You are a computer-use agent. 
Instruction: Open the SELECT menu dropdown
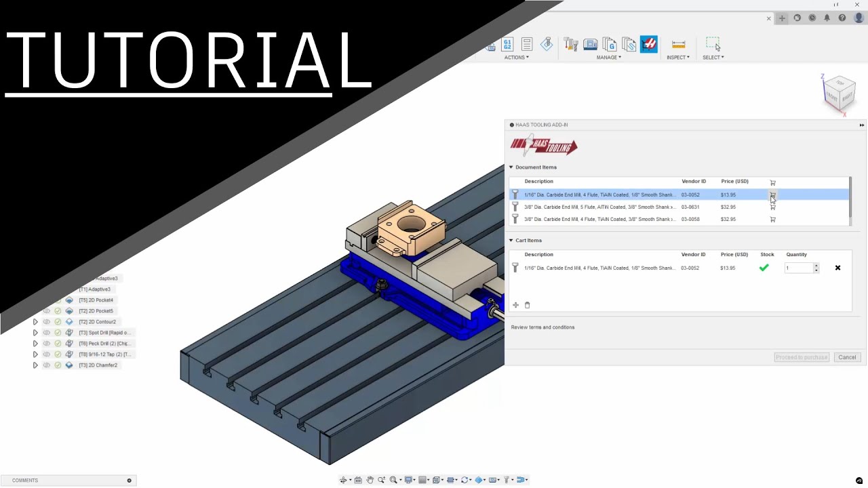713,58
